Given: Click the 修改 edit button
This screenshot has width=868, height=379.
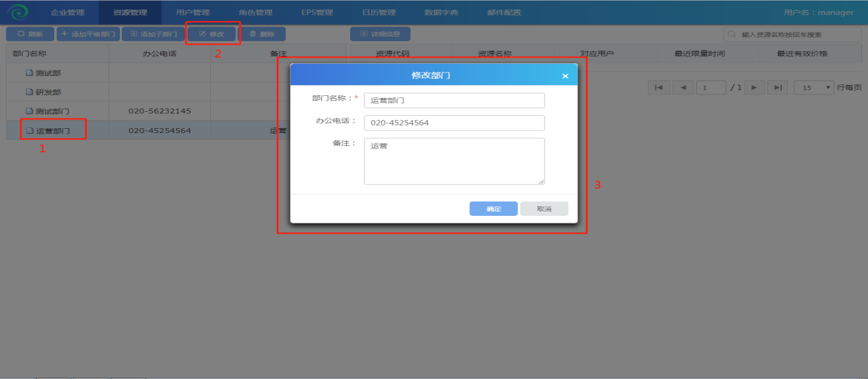Looking at the screenshot, I should 212,34.
